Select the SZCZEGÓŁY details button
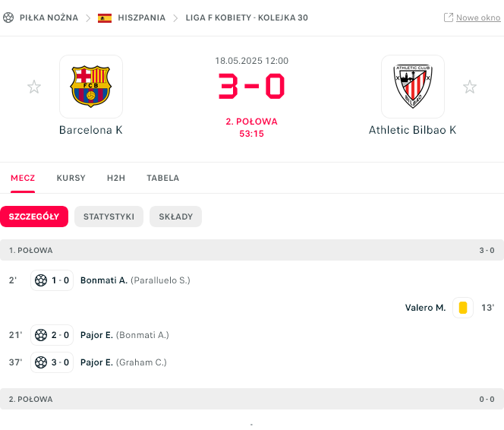This screenshot has height=430, width=504. coord(34,217)
